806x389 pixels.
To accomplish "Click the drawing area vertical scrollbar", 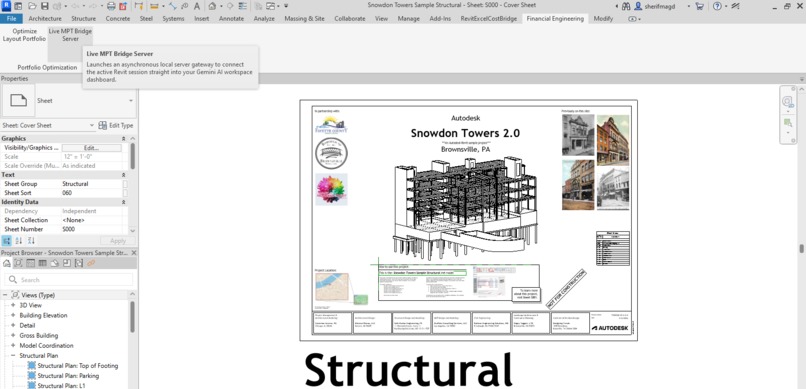I will point(801,249).
